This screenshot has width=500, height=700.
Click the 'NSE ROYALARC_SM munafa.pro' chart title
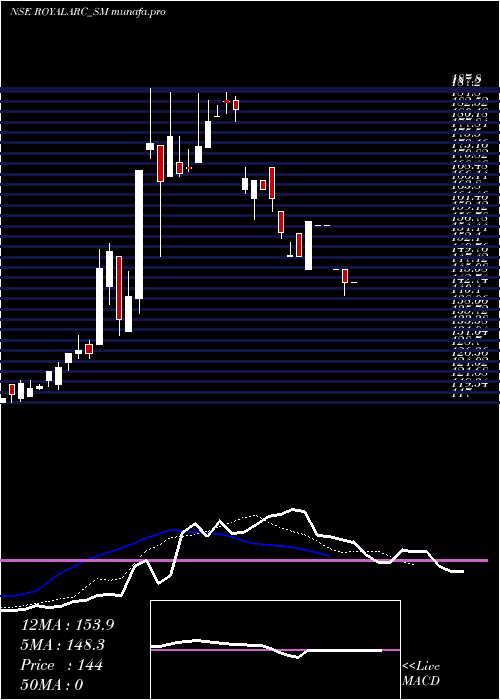[88, 11]
